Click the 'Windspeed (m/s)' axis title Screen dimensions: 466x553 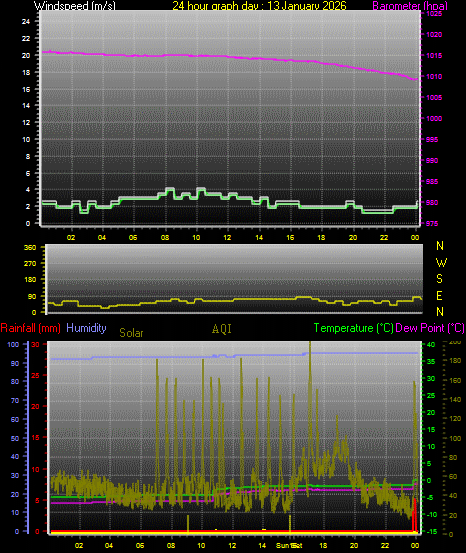(74, 6)
